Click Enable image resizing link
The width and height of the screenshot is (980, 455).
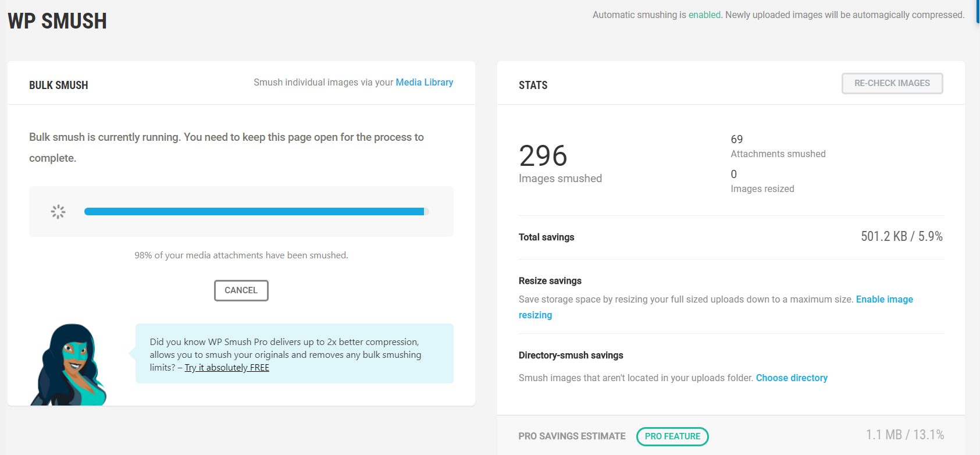tap(716, 307)
